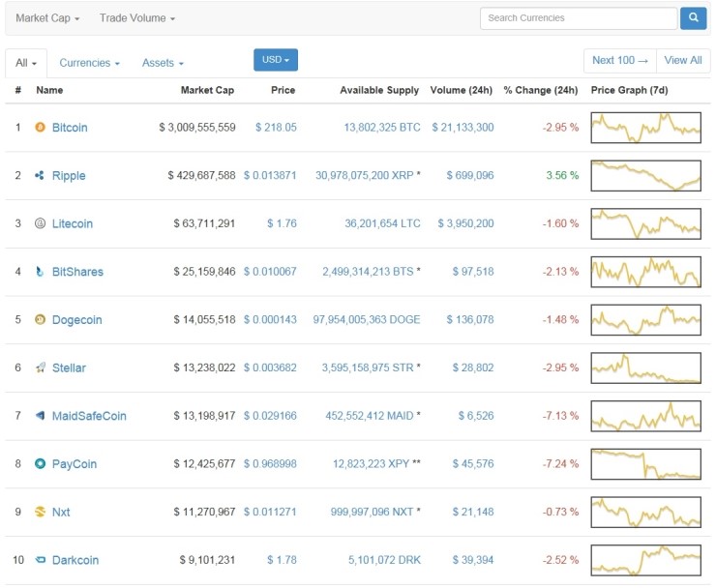Open Litecoin 7d price graph
The width and height of the screenshot is (716, 588).
[645, 223]
